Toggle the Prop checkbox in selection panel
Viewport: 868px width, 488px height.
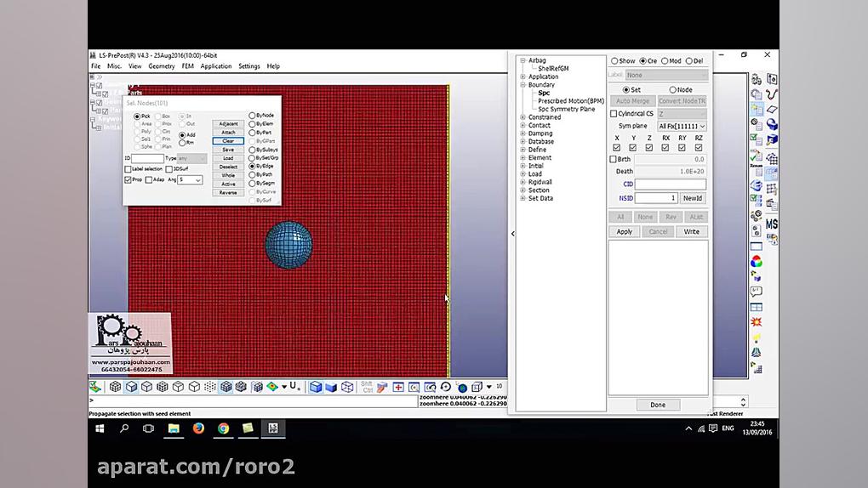(x=128, y=180)
